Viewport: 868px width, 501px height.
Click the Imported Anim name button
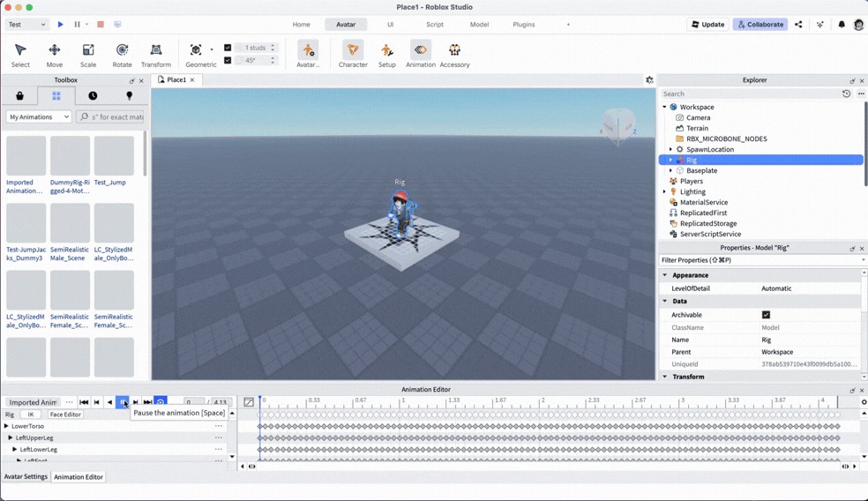pos(33,402)
